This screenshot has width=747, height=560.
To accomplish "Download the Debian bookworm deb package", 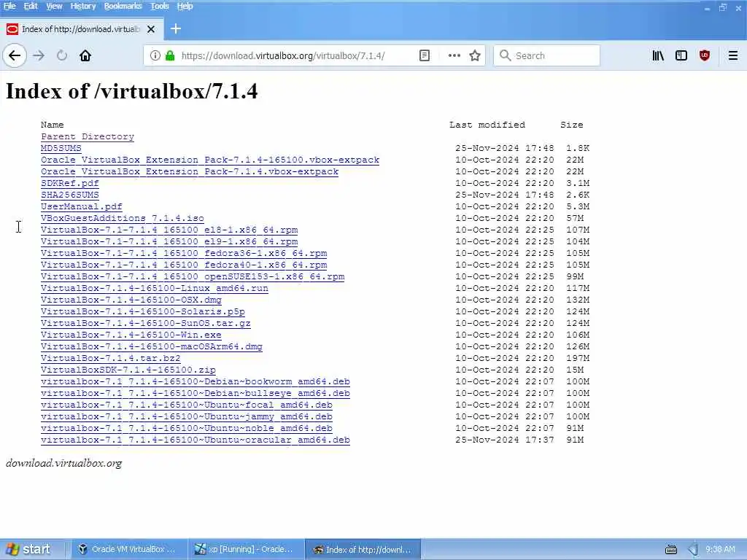I will [196, 381].
